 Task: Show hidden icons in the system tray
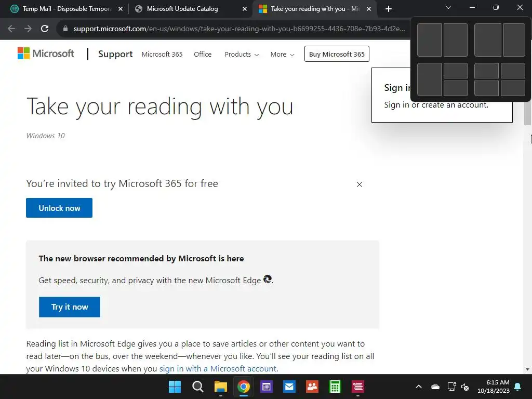[419, 387]
